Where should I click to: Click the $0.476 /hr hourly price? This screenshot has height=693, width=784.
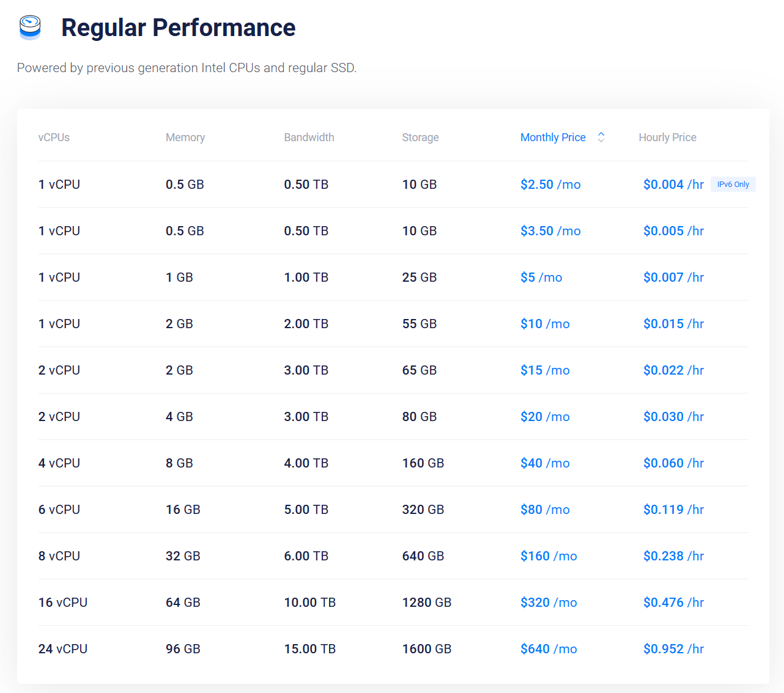pos(673,603)
